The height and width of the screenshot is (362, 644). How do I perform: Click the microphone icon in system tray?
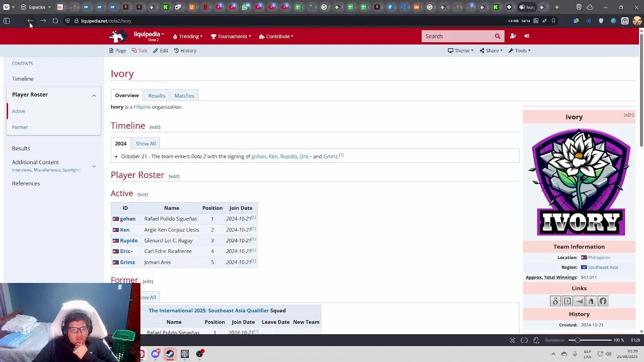point(575,354)
